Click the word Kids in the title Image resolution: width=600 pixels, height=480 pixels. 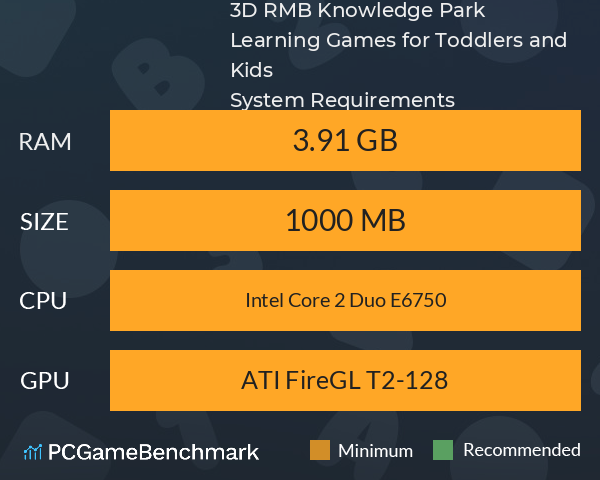[x=251, y=70]
